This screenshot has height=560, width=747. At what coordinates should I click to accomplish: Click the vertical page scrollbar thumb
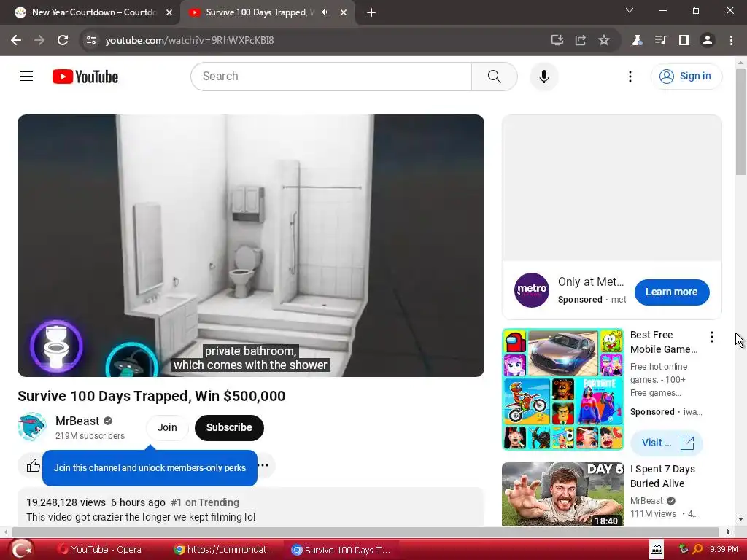741,122
